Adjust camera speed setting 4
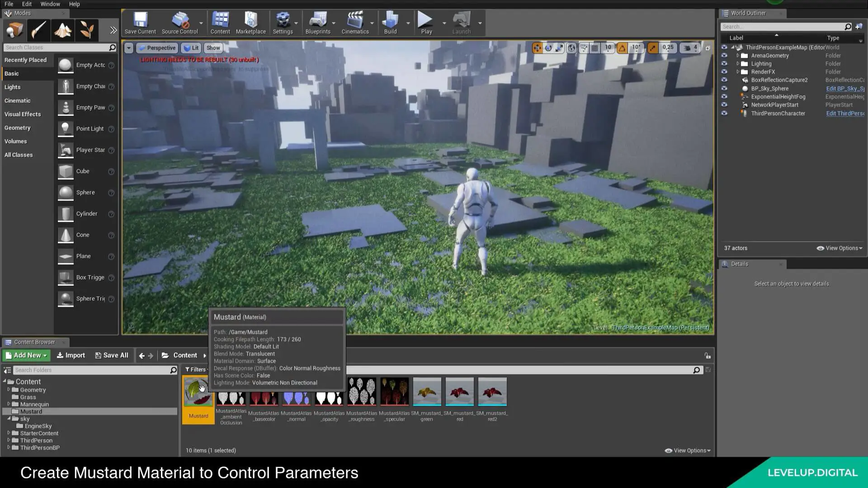The width and height of the screenshot is (868, 488). point(690,48)
